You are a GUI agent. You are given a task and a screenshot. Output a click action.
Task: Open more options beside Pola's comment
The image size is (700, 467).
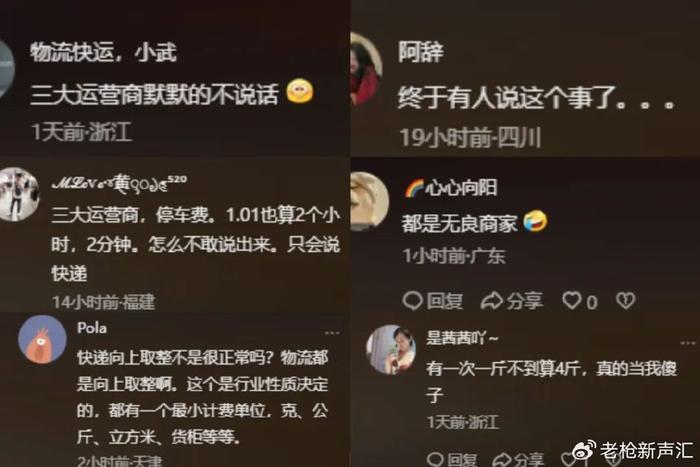coord(332,333)
